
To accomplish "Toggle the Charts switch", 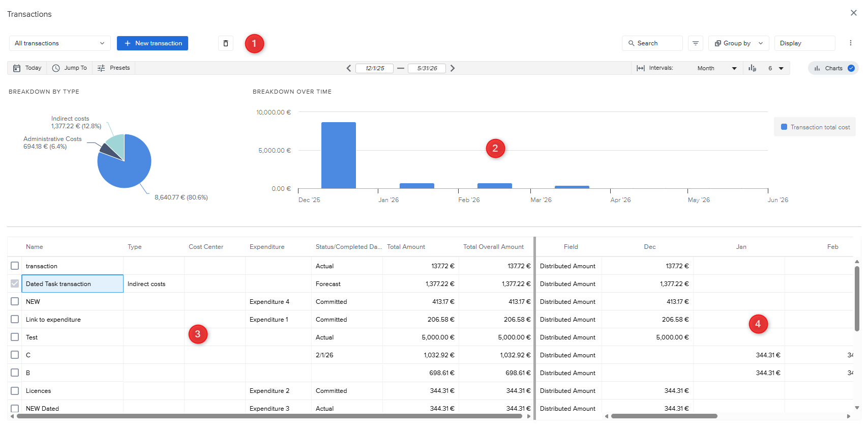I will pos(851,68).
